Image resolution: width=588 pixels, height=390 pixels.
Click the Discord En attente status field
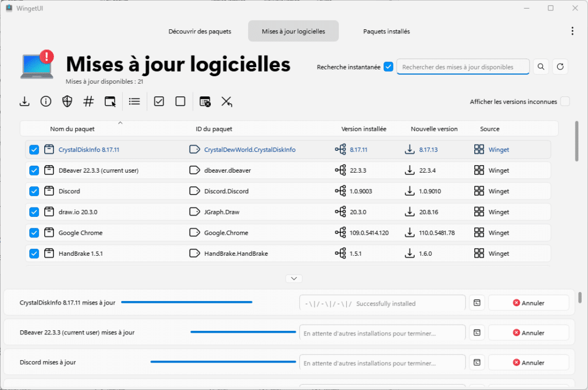pos(382,362)
